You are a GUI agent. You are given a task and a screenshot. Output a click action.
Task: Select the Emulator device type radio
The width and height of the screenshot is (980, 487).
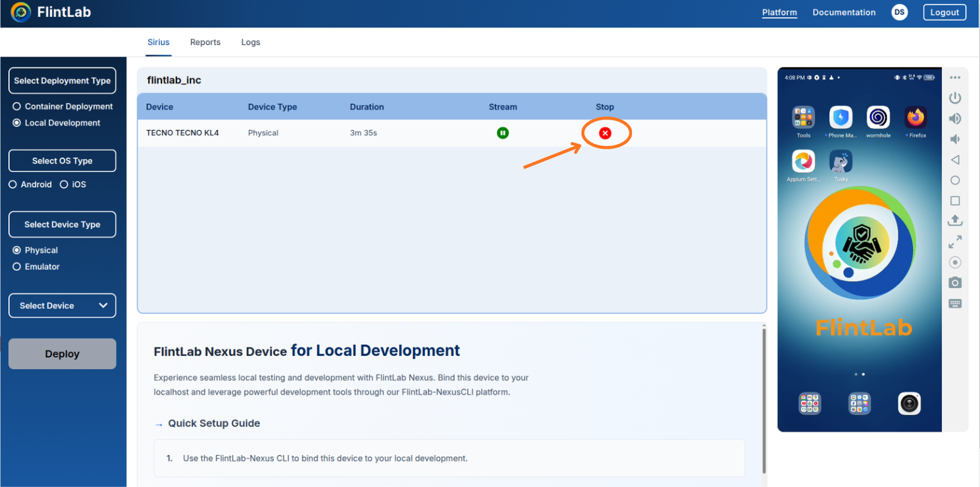point(17,266)
